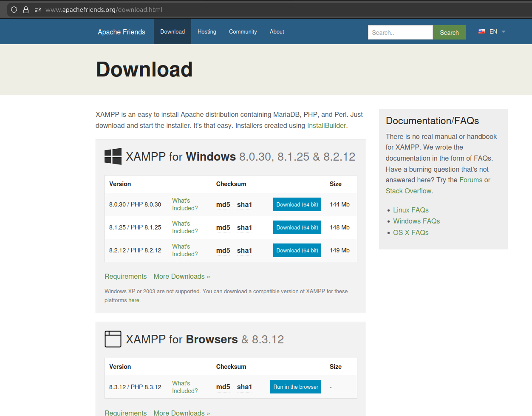This screenshot has width=532, height=416.
Task: Open What's Included for PHP 8.1.25
Action: click(184, 227)
